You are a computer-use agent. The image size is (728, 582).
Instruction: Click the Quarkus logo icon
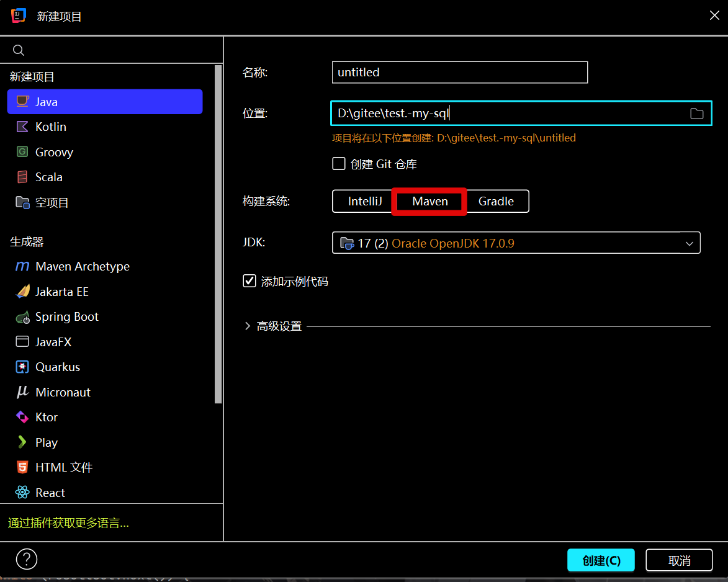pos(22,367)
